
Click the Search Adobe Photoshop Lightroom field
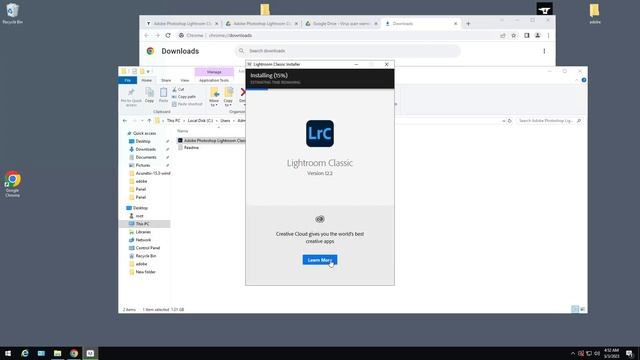549,121
